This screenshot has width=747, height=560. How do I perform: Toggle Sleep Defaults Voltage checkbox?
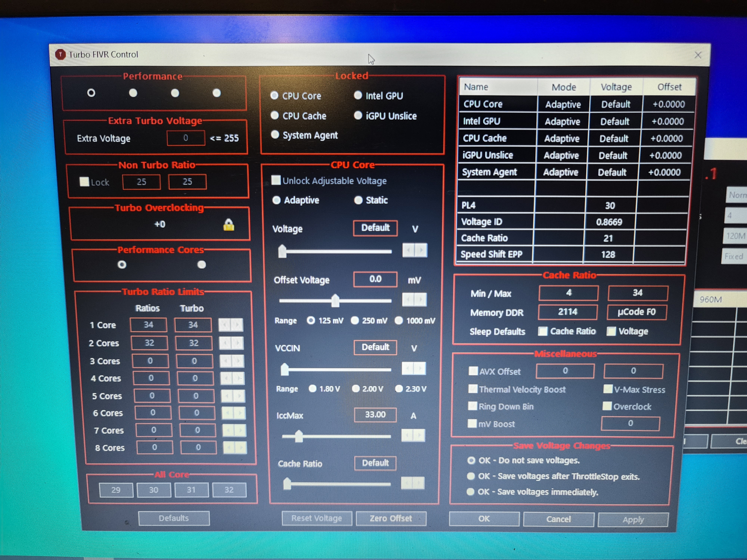click(611, 331)
